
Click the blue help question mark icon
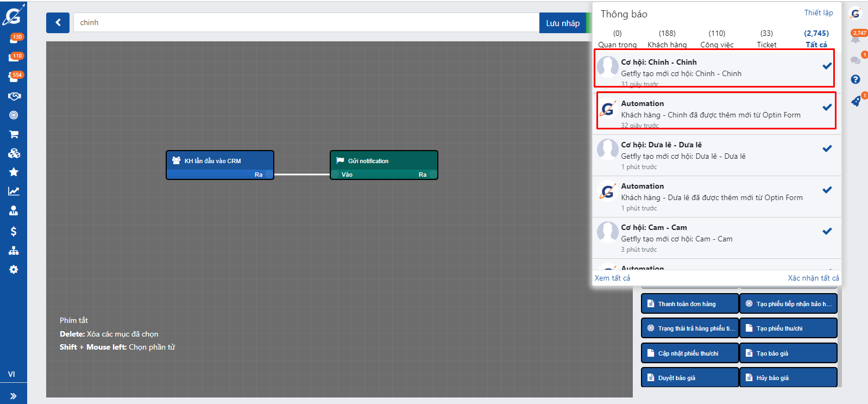point(856,79)
